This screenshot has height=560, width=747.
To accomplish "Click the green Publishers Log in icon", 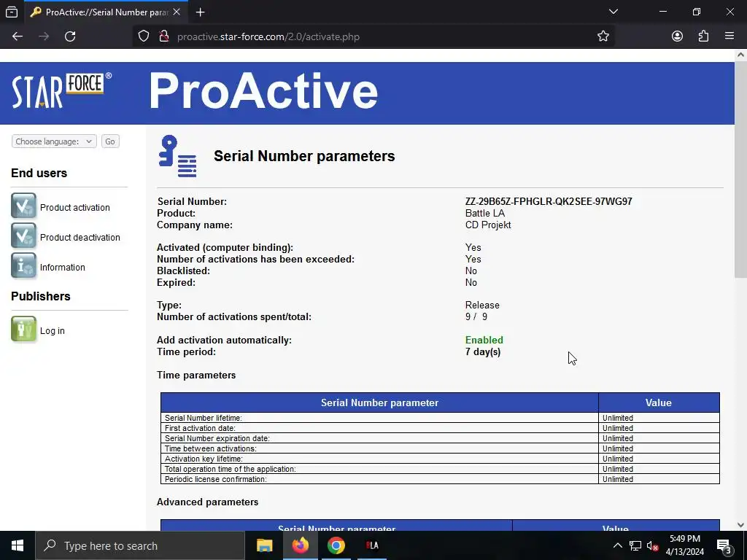I will (23, 329).
